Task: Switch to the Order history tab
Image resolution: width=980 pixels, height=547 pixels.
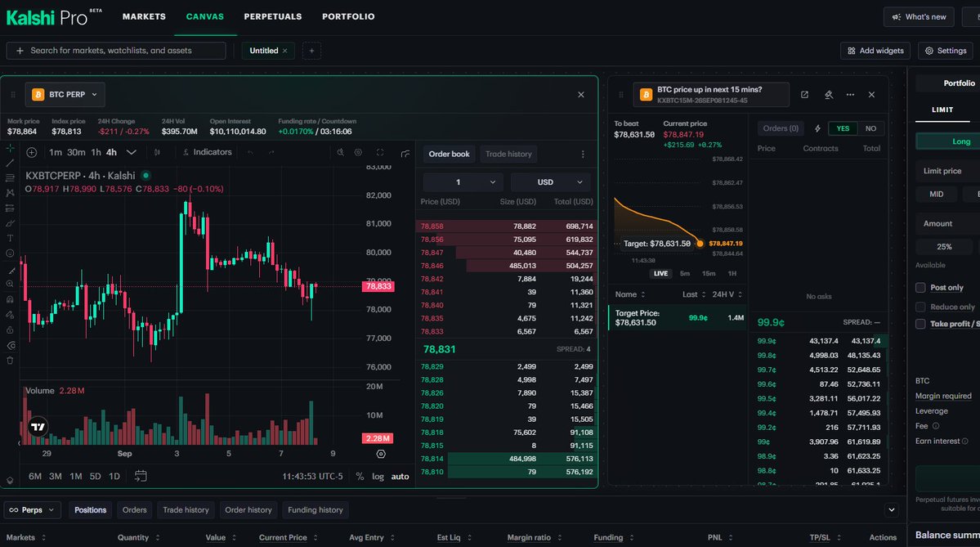Action: tap(248, 510)
